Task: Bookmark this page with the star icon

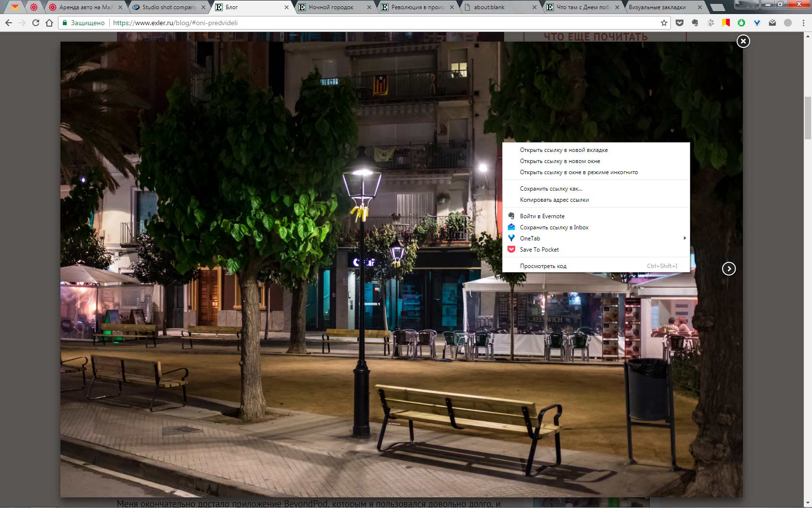Action: (x=664, y=23)
